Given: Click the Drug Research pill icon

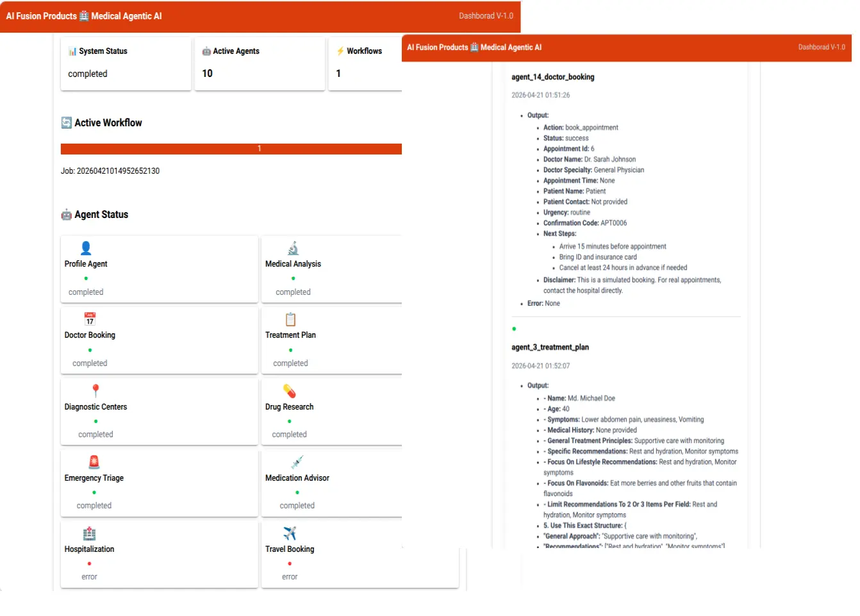Looking at the screenshot, I should [290, 391].
